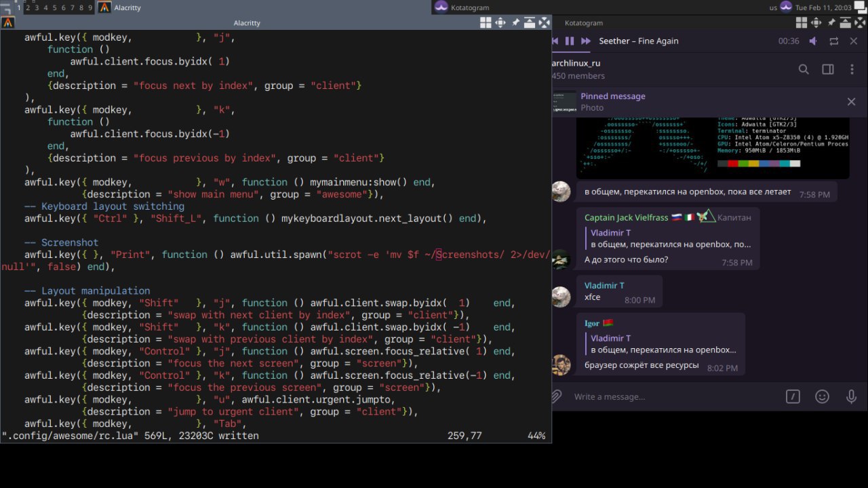Screen dimensions: 868x488
Task: Change layout via the top-right layout box icon
Action: (861, 7)
